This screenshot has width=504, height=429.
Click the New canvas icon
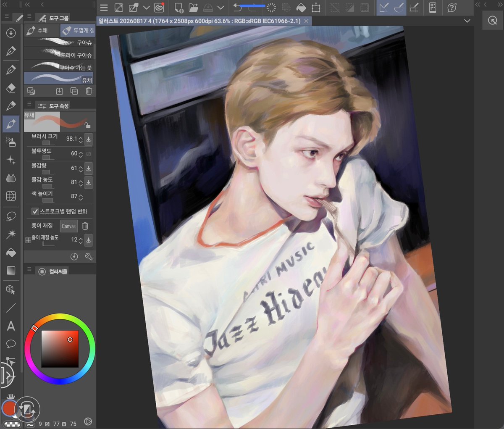[179, 8]
